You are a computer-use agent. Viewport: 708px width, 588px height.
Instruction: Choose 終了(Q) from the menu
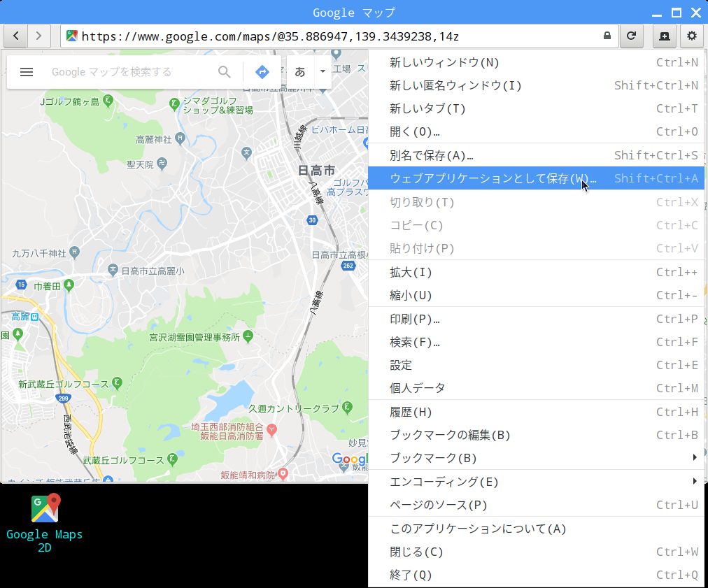click(537, 575)
